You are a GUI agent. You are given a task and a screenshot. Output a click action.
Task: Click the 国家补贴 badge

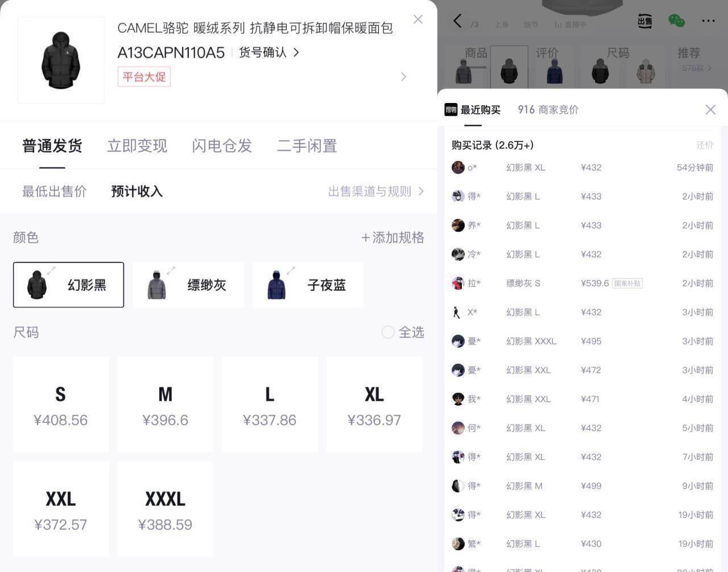pos(627,283)
